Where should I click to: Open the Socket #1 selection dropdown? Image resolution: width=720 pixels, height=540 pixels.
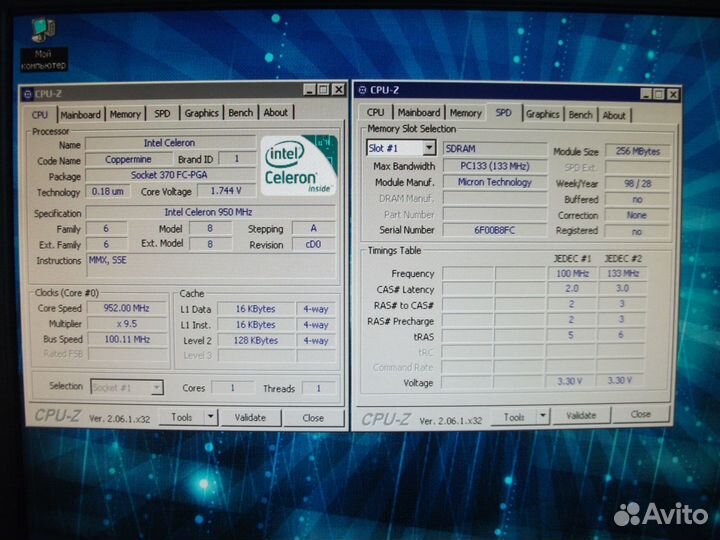[127, 388]
